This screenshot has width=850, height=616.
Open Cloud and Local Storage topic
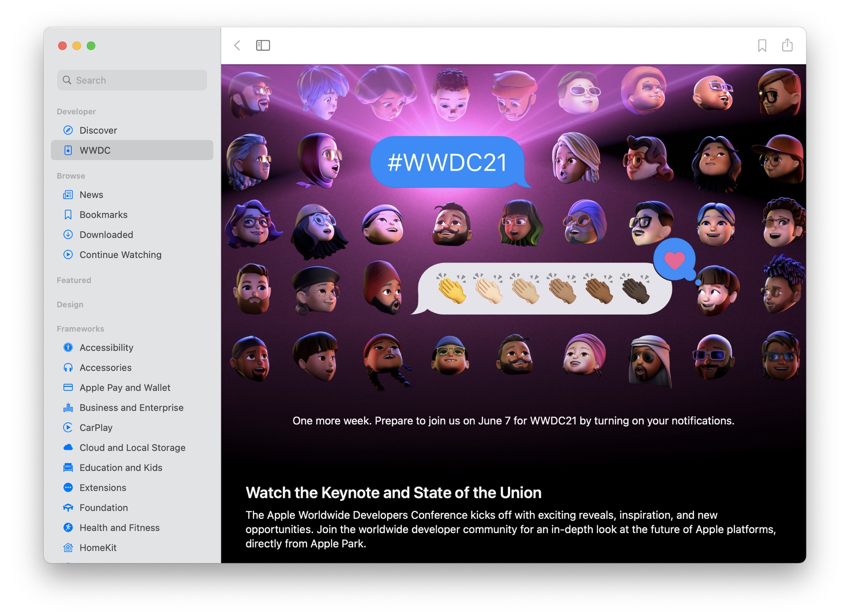[x=132, y=448]
